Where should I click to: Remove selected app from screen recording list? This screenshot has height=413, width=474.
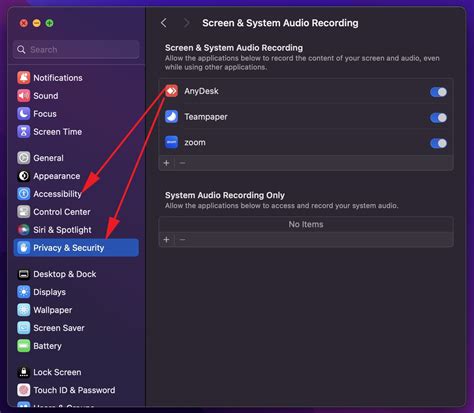[182, 163]
